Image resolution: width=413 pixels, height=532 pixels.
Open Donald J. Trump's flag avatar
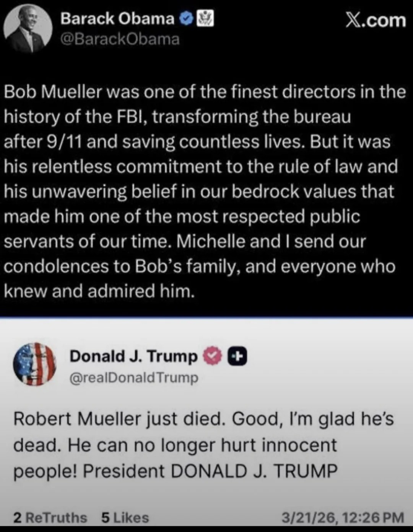coord(34,364)
